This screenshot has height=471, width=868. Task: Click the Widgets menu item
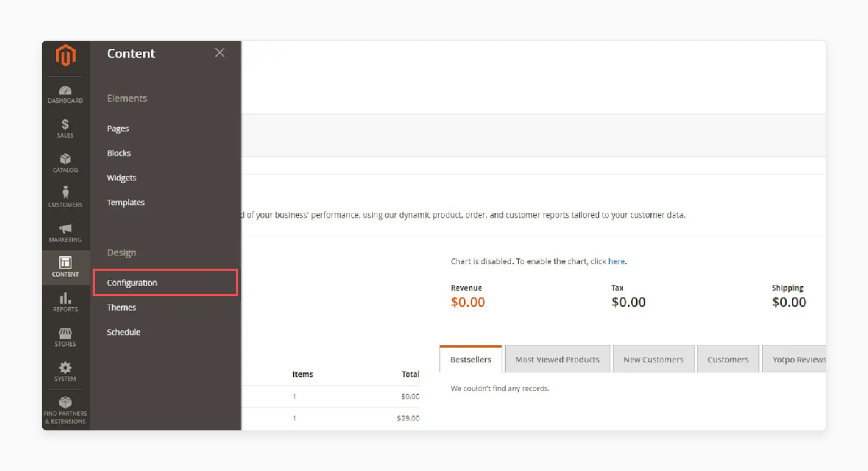(x=121, y=178)
